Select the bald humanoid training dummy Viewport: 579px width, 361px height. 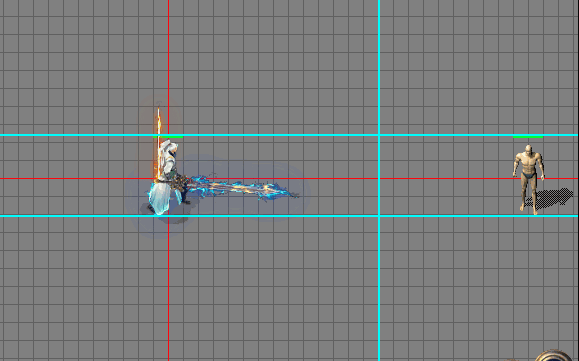click(528, 179)
